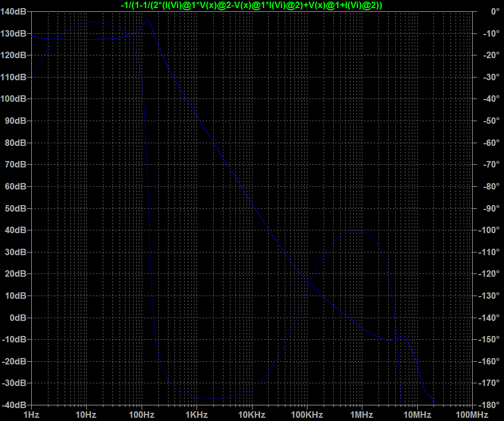Click the 1KHz frequency axis label
This screenshot has height=421, width=504.
pyautogui.click(x=197, y=415)
